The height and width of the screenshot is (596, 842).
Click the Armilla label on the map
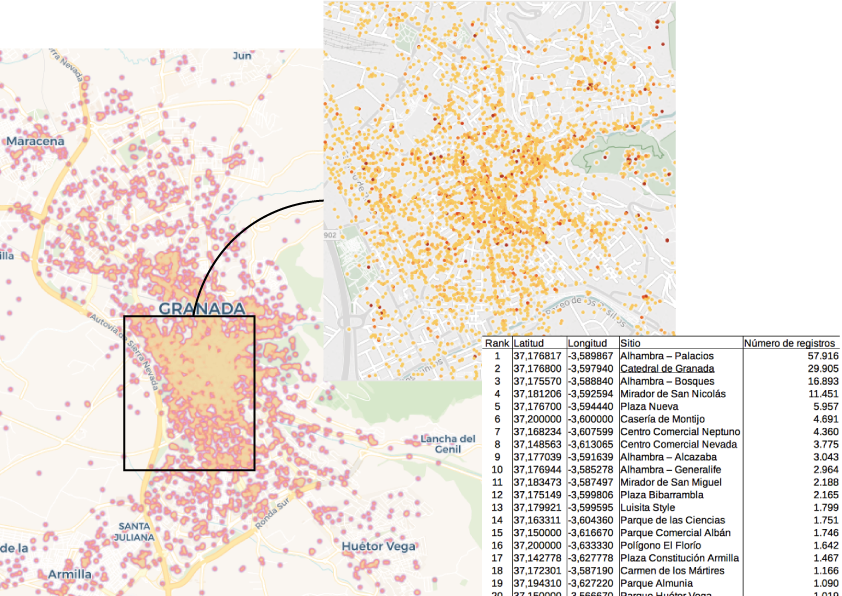[69, 574]
